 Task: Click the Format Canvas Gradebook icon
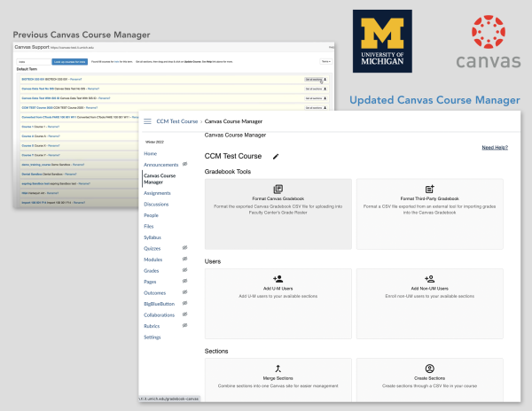tap(278, 189)
